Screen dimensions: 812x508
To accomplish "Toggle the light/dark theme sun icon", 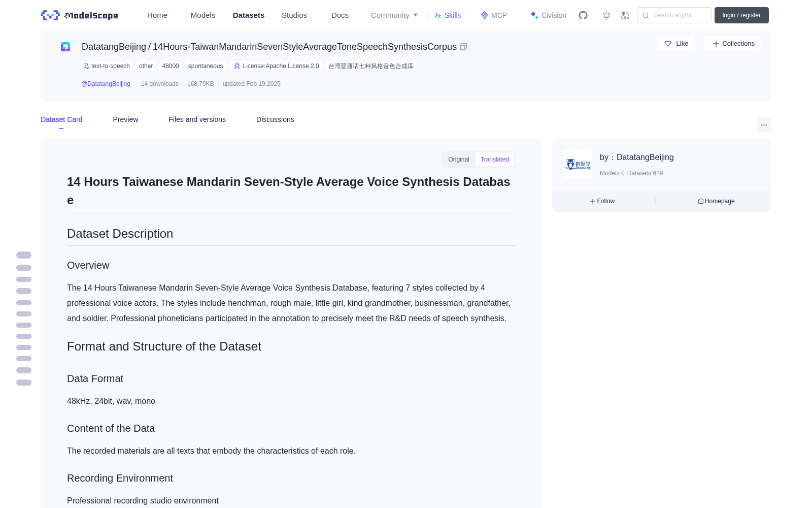I will pyautogui.click(x=606, y=15).
